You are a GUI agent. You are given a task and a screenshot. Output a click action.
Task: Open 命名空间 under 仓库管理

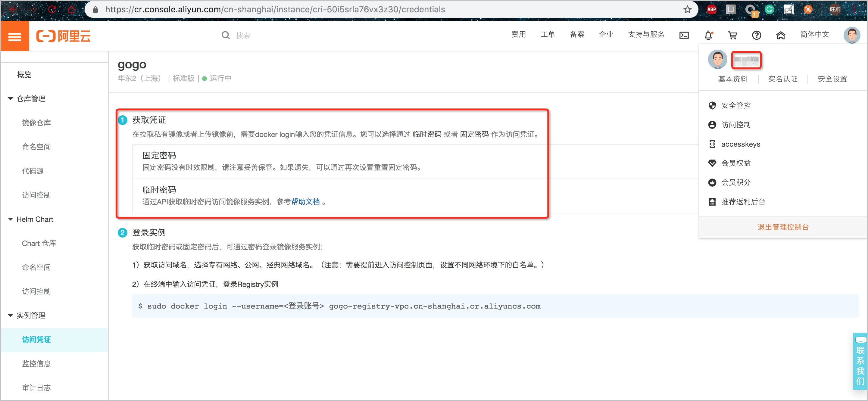36,147
